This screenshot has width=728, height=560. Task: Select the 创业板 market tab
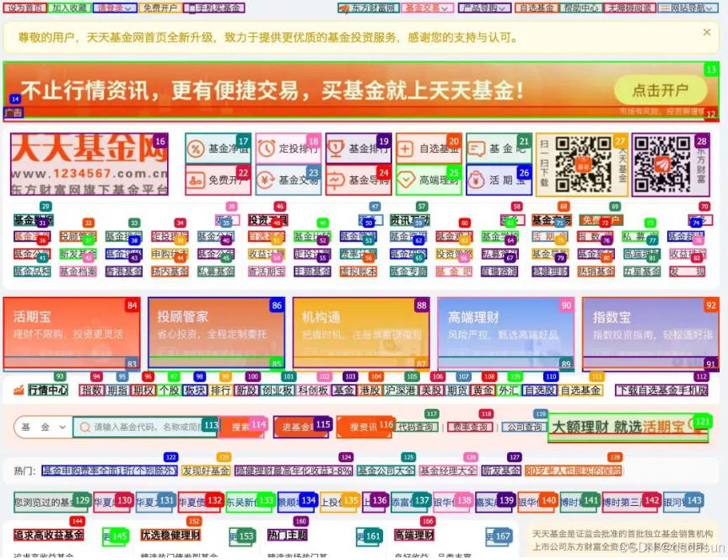click(x=278, y=390)
